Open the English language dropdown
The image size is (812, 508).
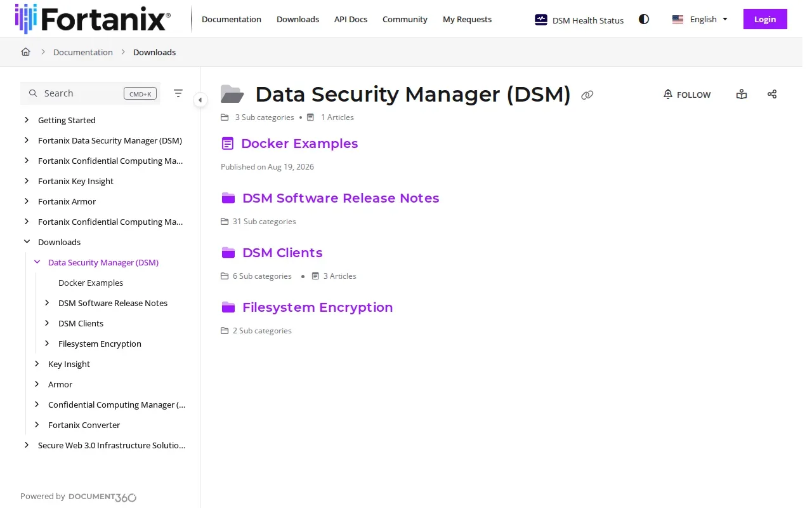[700, 20]
